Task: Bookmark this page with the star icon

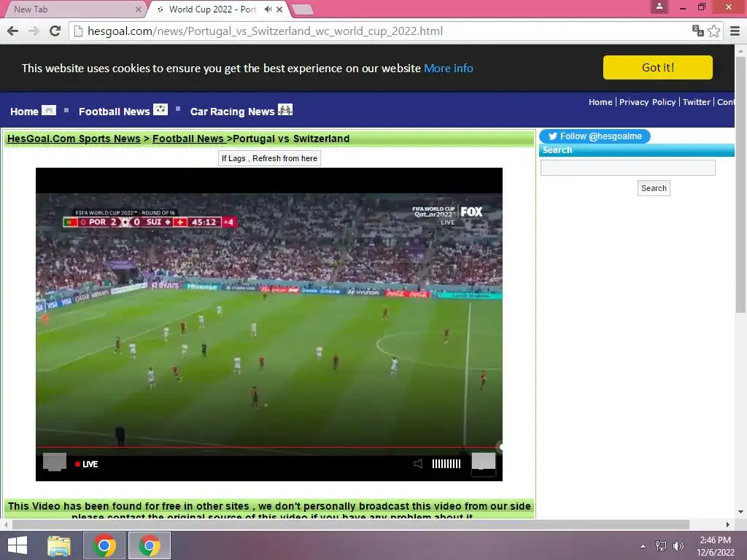Action: click(713, 31)
